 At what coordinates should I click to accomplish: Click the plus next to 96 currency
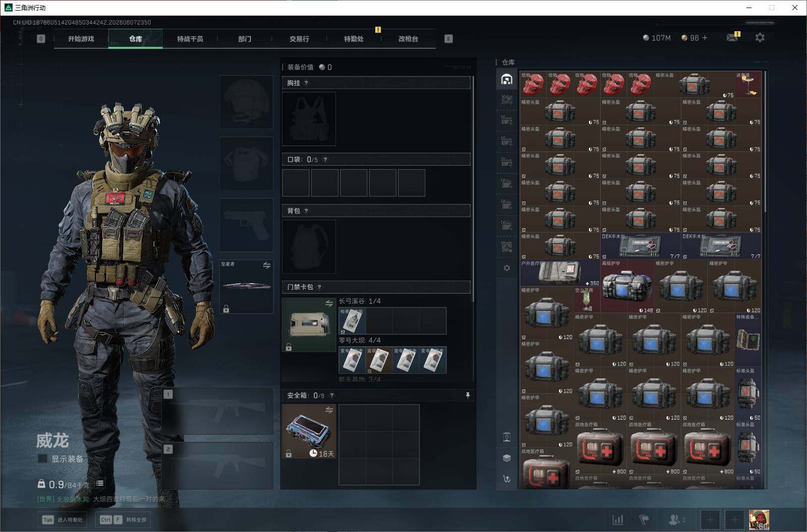[x=705, y=38]
